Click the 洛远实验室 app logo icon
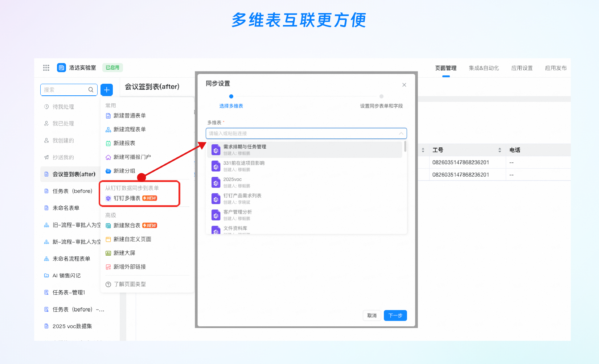 (x=61, y=68)
